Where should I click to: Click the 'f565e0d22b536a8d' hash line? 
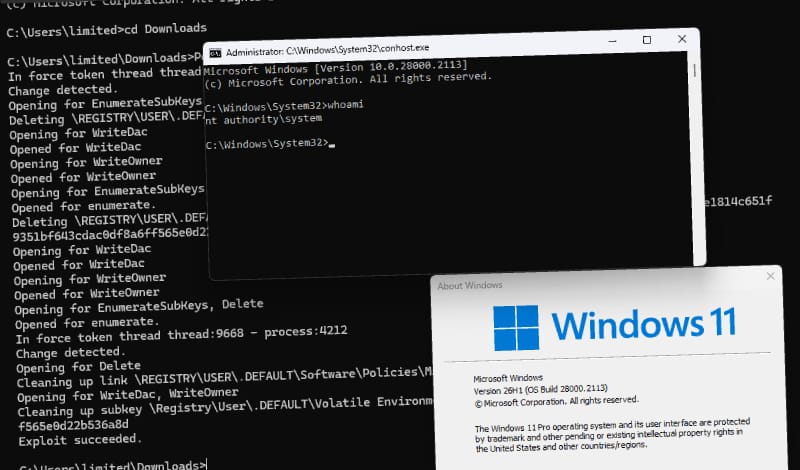[x=73, y=425]
